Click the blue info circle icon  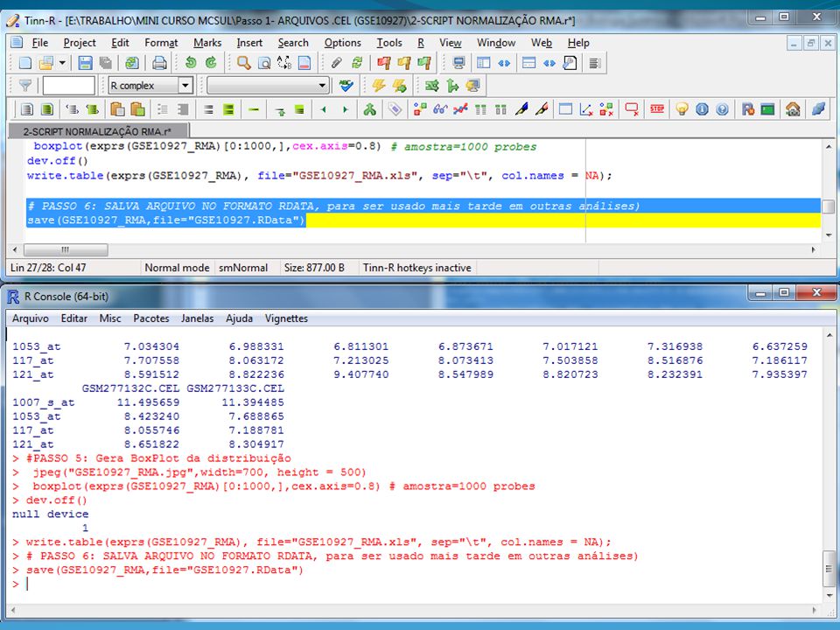pos(702,109)
